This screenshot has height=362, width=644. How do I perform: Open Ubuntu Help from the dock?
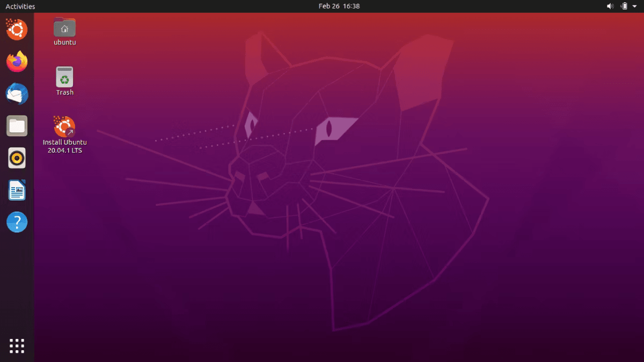(x=17, y=222)
